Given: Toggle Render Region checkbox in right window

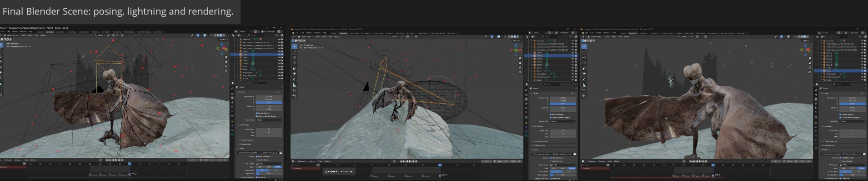Looking at the screenshot, I should [841, 114].
